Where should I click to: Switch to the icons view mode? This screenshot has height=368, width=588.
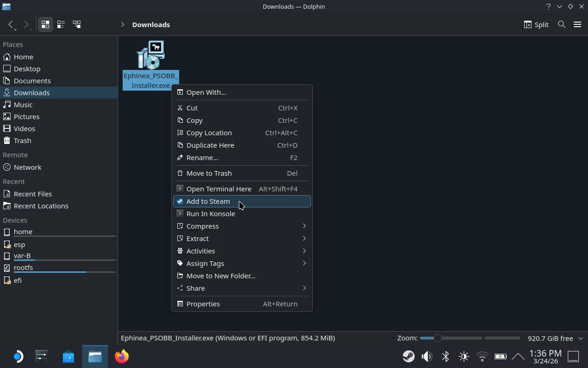(45, 24)
